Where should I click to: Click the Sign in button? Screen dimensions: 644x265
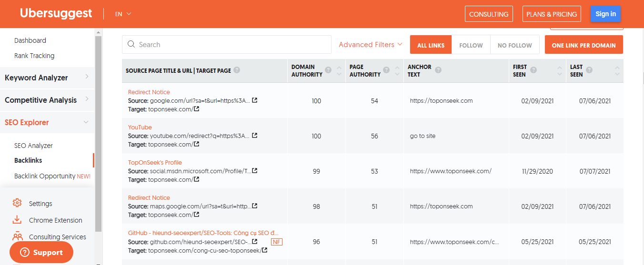605,14
